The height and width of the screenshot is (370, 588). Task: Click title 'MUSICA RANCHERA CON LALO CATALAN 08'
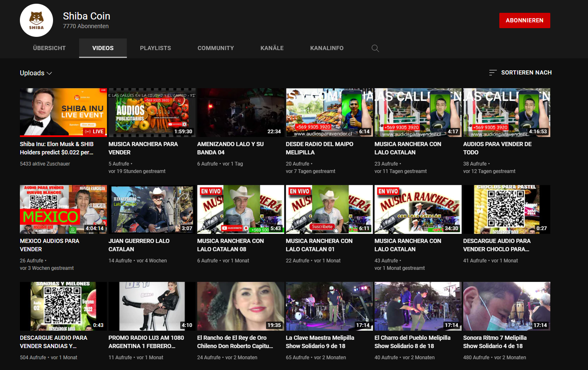click(230, 245)
